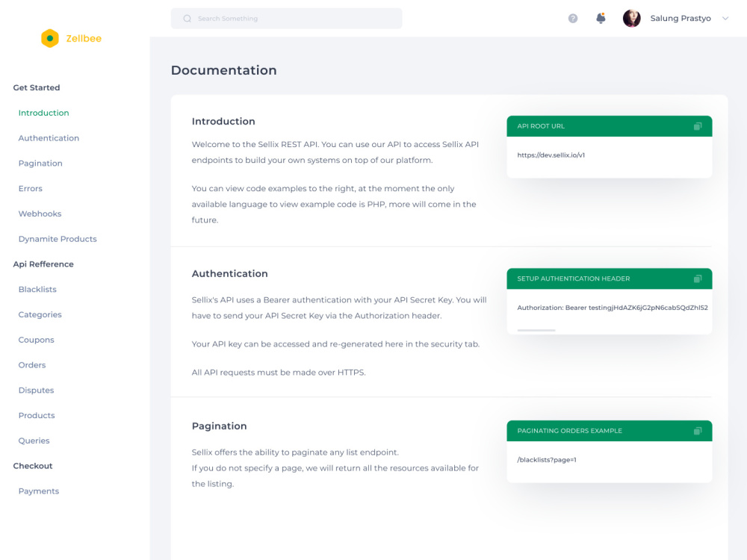
Task: Select Disputes in the sidebar
Action: coord(36,391)
